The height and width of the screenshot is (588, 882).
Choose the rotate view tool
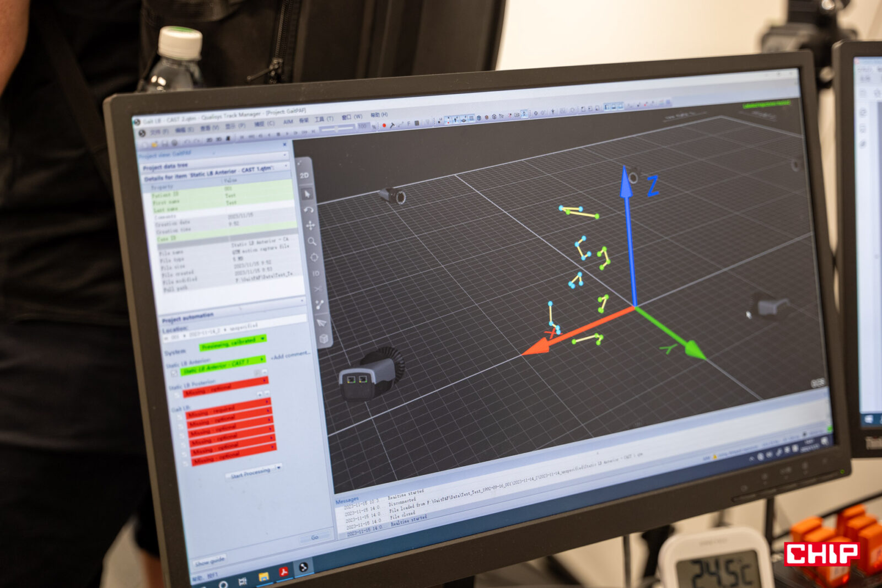309,209
